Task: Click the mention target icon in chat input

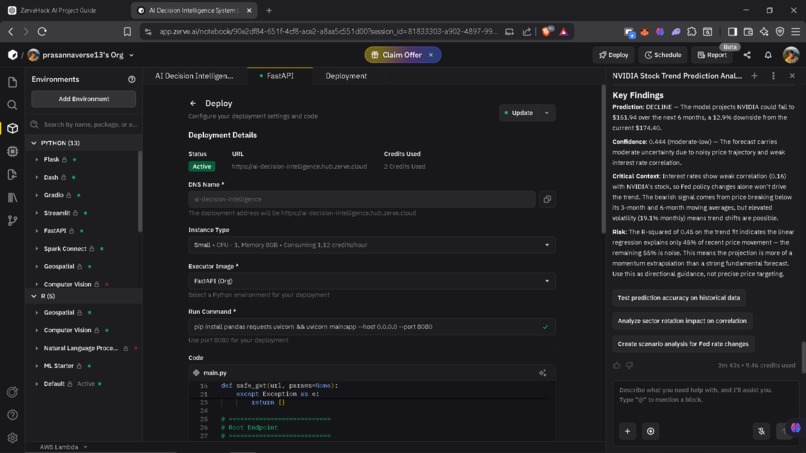Action: click(650, 431)
